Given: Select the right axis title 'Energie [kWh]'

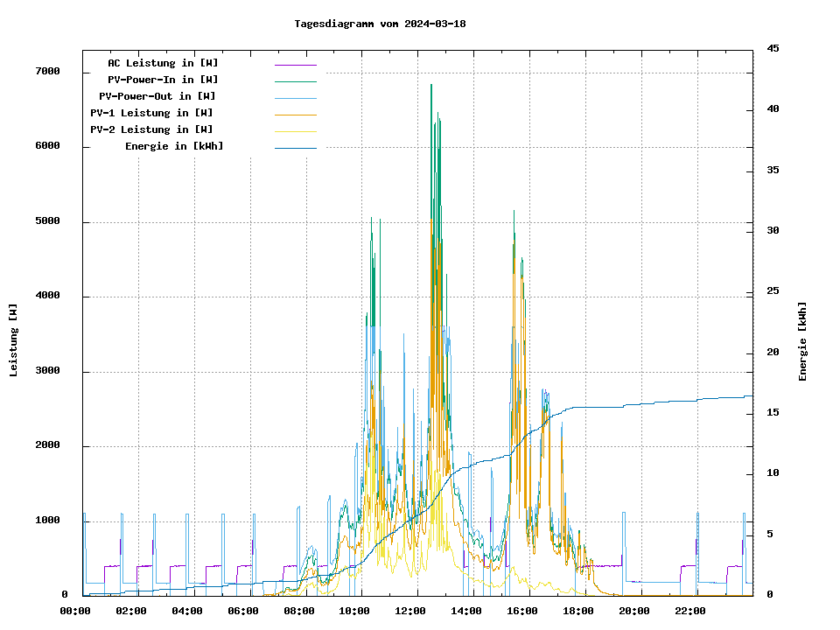Looking at the screenshot, I should point(803,341).
